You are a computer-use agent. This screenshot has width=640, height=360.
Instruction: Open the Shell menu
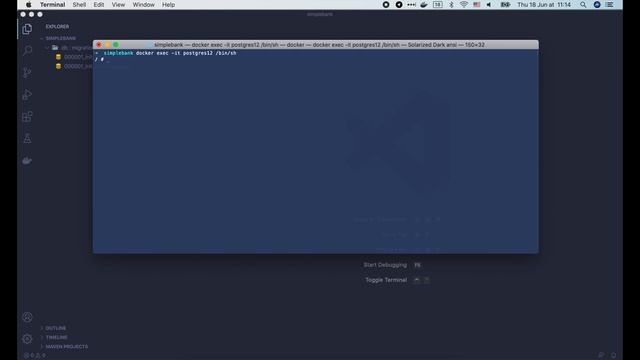(79, 5)
